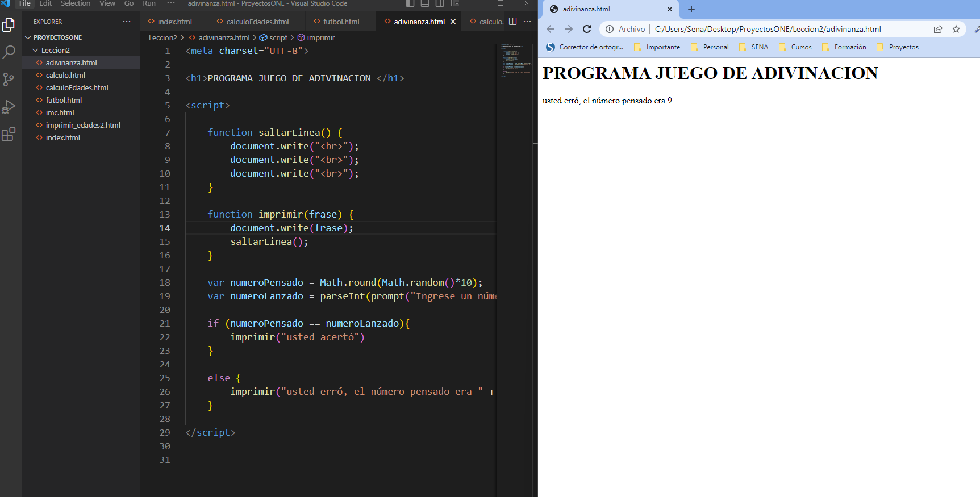980x497 pixels.
Task: Open the Search view in activity bar
Action: click(x=9, y=52)
